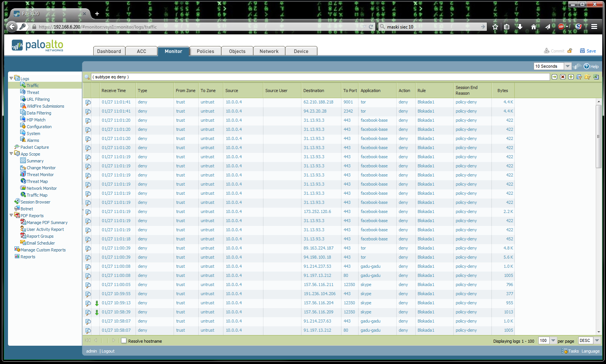Bookmark page with star icon
Screen dimensions: 606x364
coord(495,27)
